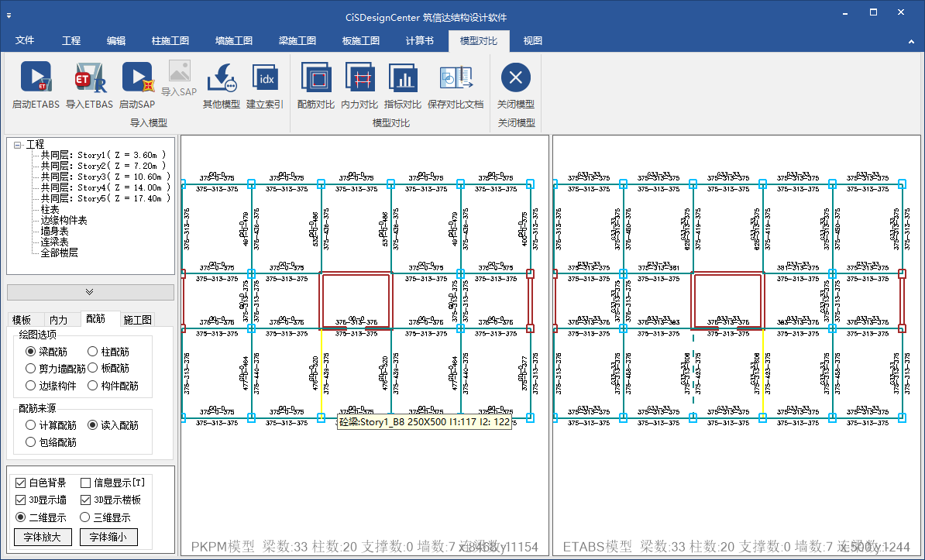Collapse the 工程 tree root node

(18, 145)
